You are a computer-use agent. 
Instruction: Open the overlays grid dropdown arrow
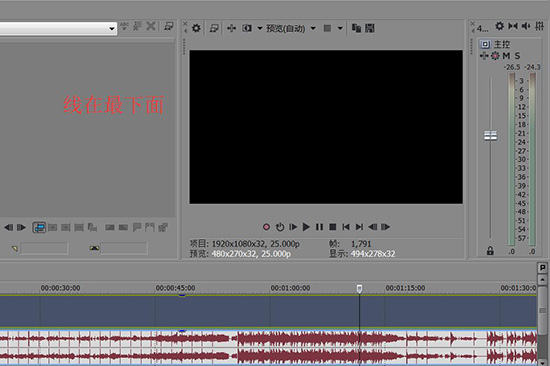[x=340, y=28]
